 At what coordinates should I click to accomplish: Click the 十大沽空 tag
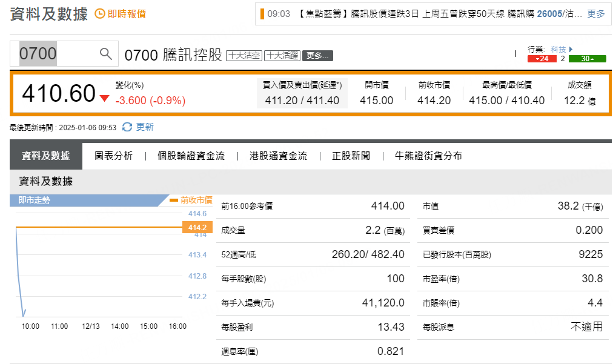pyautogui.click(x=244, y=56)
